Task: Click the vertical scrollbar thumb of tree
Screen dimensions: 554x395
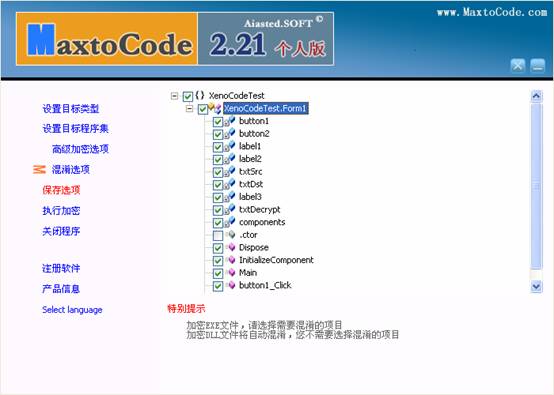Action: coord(536,186)
